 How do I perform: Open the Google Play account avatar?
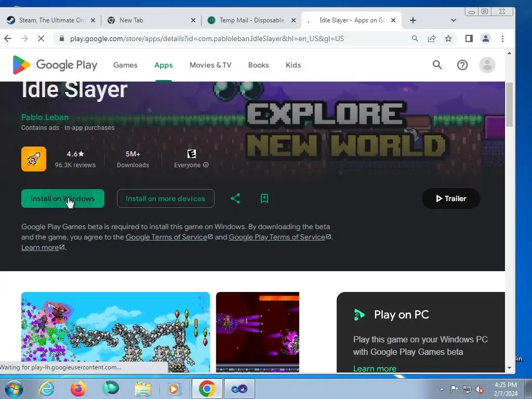487,65
